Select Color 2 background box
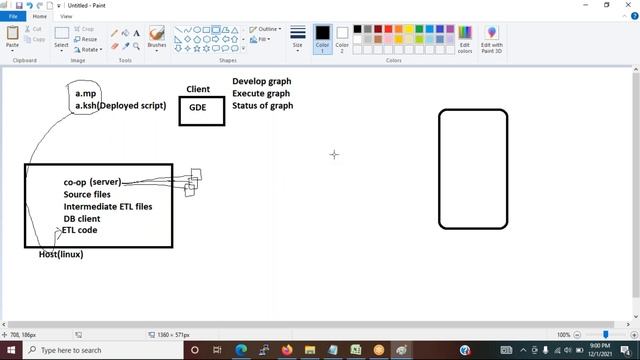Screen dimensions: 640x360 [x=342, y=39]
